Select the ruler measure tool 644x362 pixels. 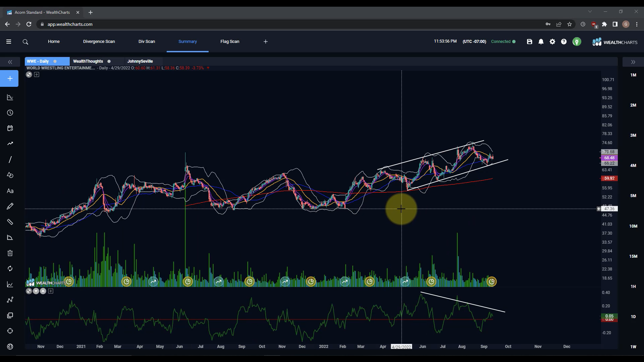[x=10, y=222]
